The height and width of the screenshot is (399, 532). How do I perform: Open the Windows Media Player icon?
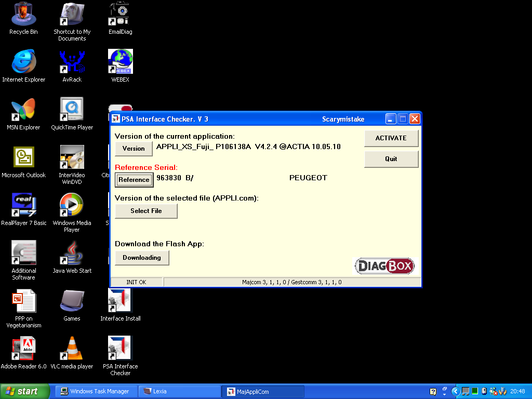pos(72,212)
